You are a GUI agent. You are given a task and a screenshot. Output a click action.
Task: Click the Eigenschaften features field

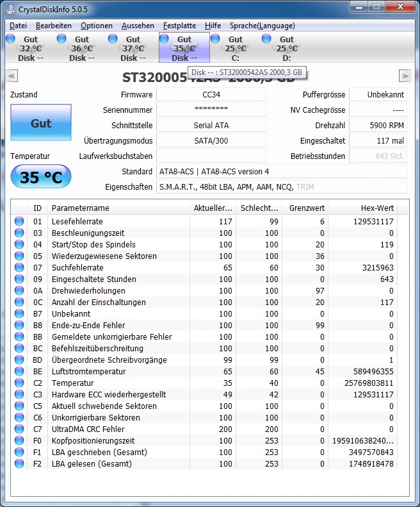[x=282, y=187]
